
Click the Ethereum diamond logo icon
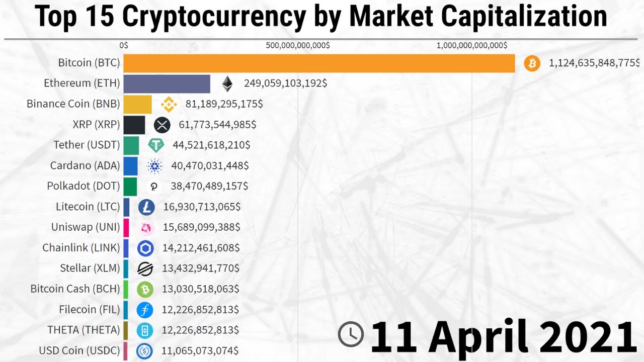pos(228,83)
